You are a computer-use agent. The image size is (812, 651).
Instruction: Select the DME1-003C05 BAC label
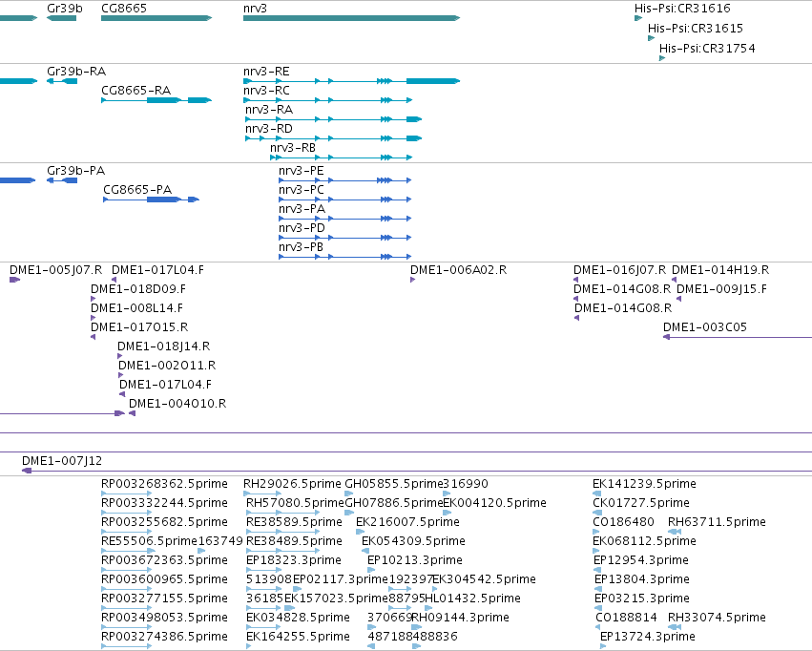pyautogui.click(x=705, y=327)
